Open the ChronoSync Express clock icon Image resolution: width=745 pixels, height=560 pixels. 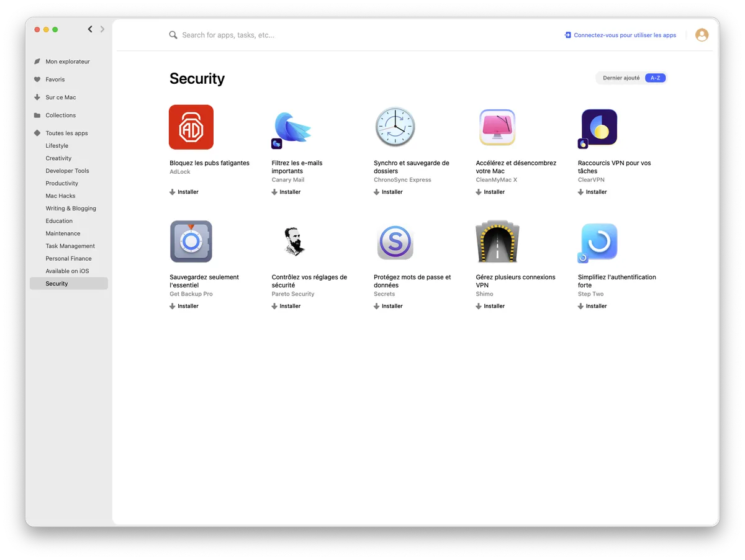[x=395, y=127]
